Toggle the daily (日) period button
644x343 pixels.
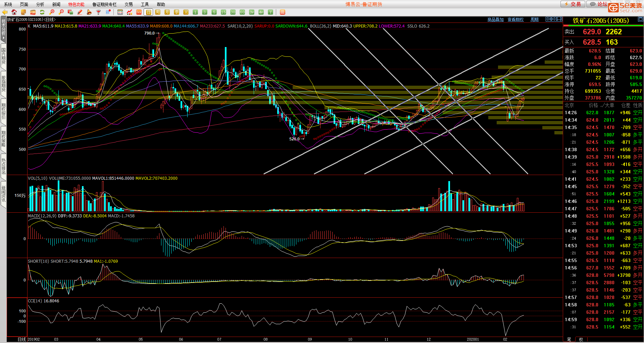pyautogui.click(x=148, y=12)
